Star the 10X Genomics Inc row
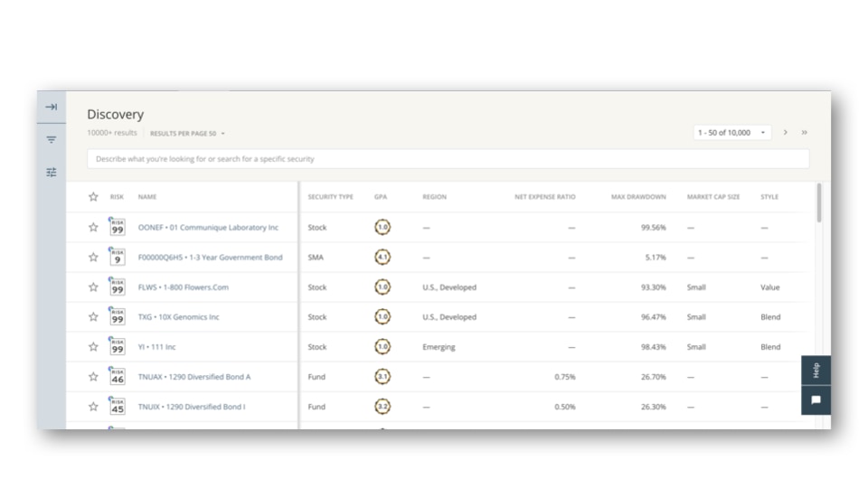868x488 pixels. (93, 317)
